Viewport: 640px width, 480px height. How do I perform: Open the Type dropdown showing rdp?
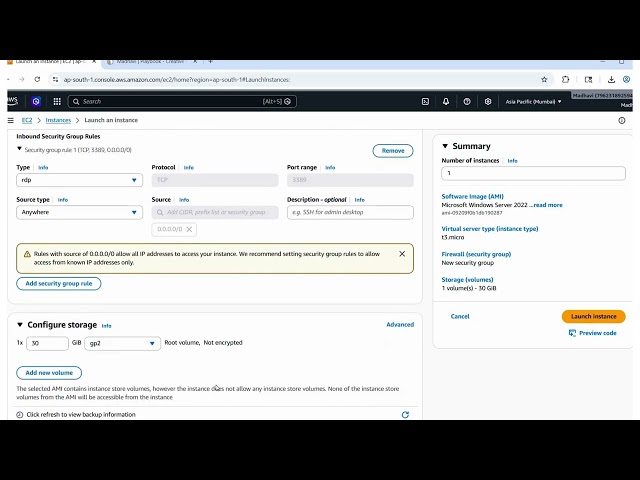click(80, 180)
